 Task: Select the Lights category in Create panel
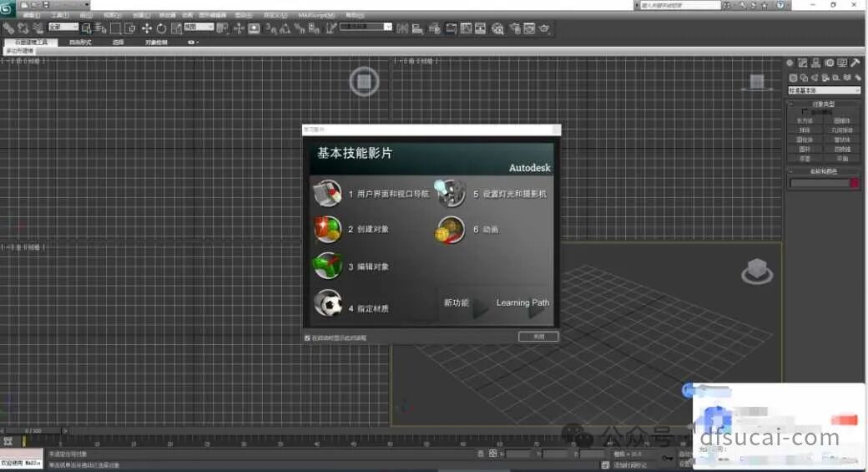815,79
